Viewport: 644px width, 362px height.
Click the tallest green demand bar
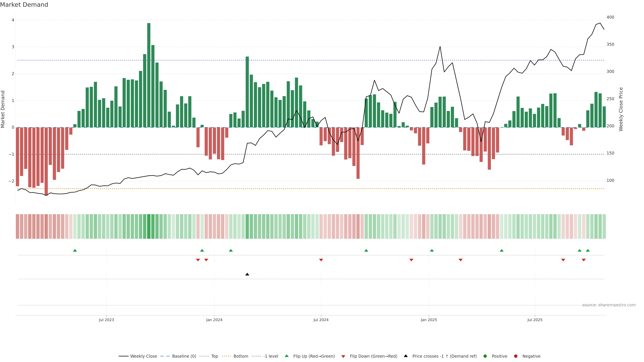pos(149,75)
